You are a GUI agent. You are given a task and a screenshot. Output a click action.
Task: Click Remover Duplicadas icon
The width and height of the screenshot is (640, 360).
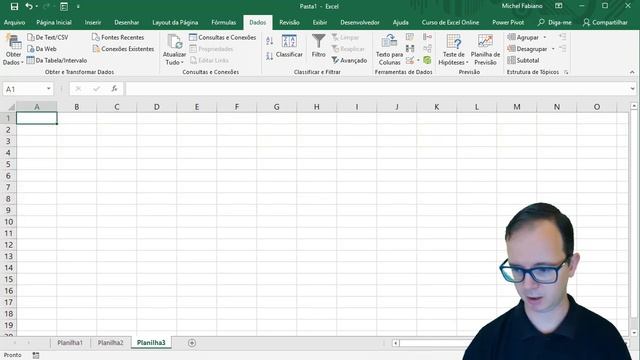(x=410, y=49)
